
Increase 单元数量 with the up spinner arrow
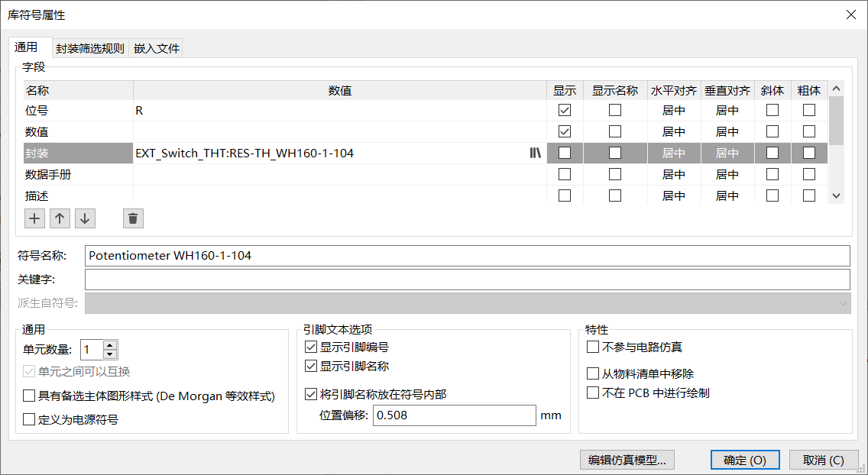coord(110,346)
